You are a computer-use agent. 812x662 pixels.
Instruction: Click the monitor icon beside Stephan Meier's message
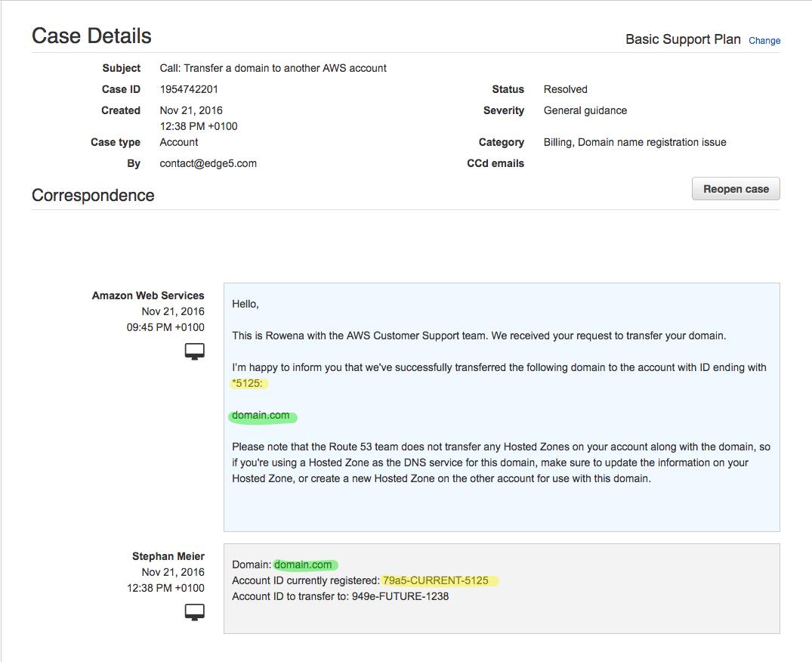tap(194, 611)
